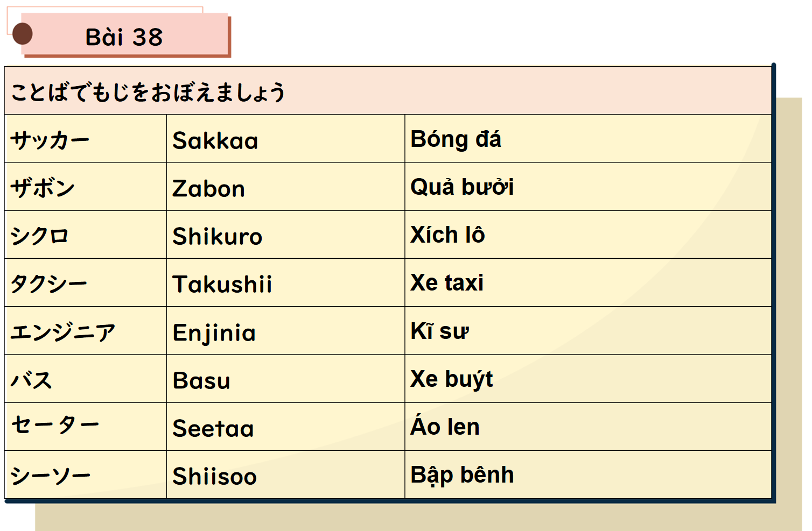812x531 pixels.
Task: Click the katakana word タクシー
Action: tap(48, 284)
